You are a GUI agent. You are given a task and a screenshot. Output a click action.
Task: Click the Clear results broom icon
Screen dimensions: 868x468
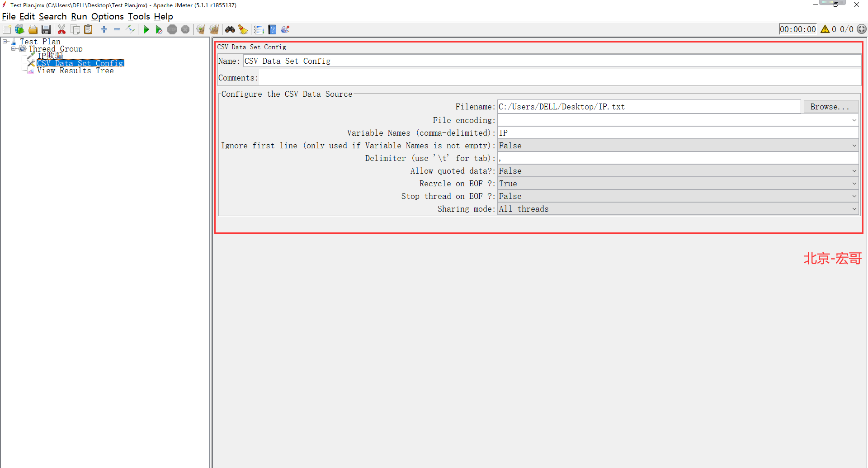coord(201,29)
